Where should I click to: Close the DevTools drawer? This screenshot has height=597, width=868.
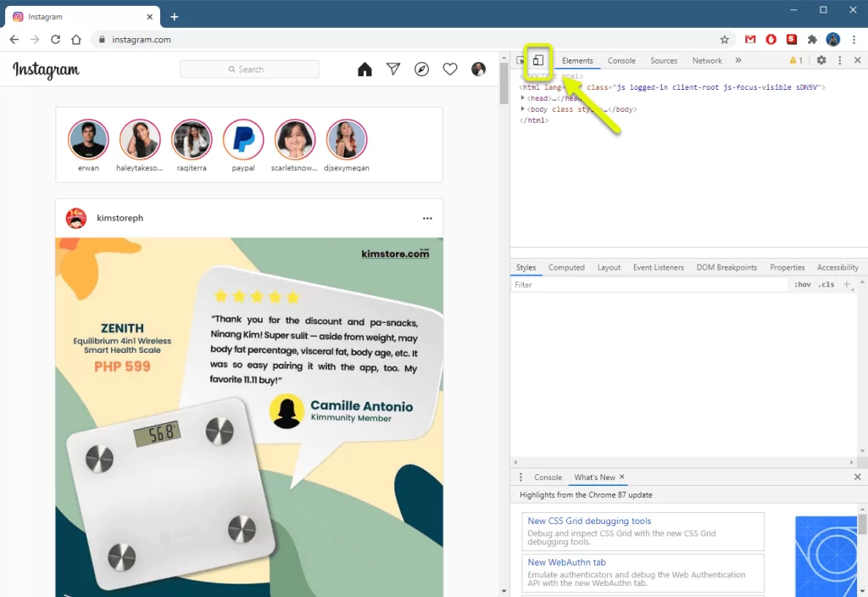[858, 477]
